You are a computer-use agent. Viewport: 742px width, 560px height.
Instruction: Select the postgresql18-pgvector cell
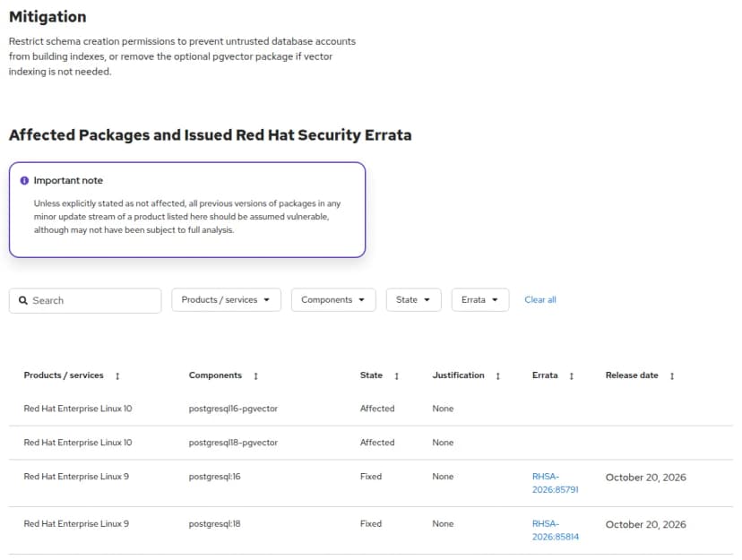pyautogui.click(x=233, y=443)
